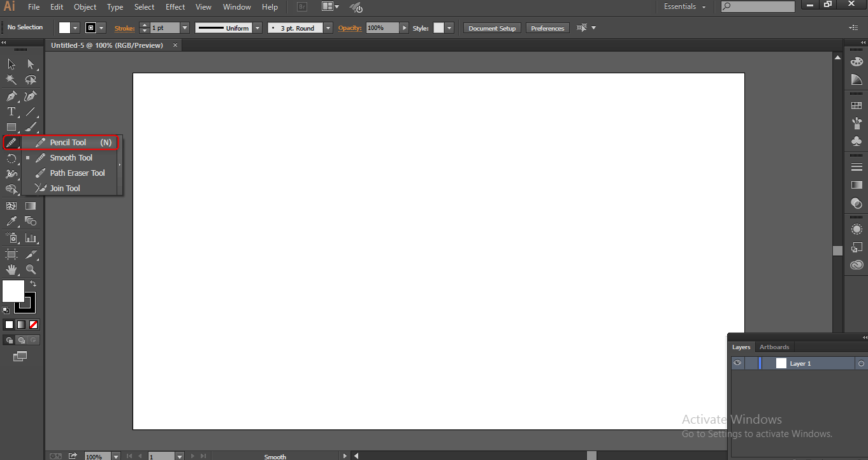Select the Smooth Tool from the flyout menu
The image size is (868, 460).
(x=71, y=157)
